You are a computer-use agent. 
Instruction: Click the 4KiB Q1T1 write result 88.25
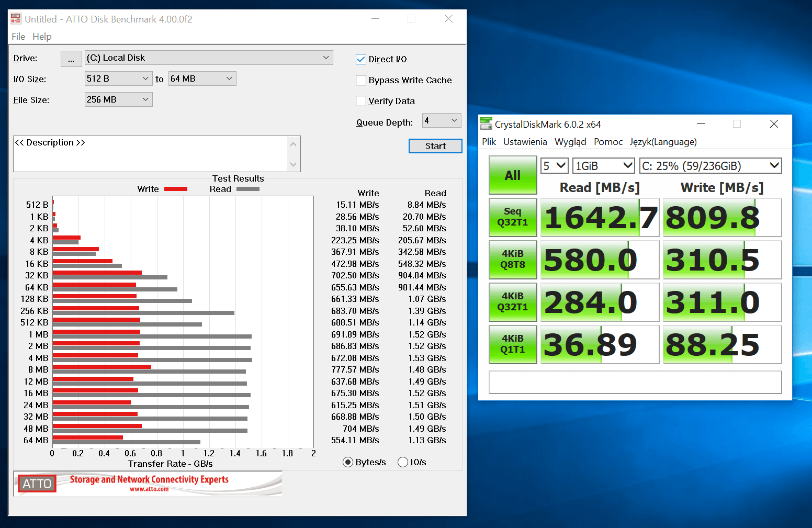(722, 344)
